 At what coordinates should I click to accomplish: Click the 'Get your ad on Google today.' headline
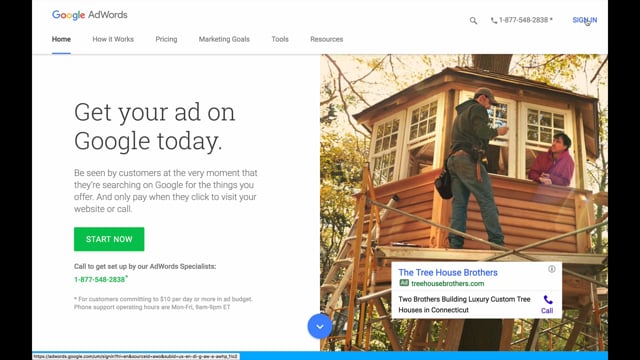pyautogui.click(x=155, y=127)
